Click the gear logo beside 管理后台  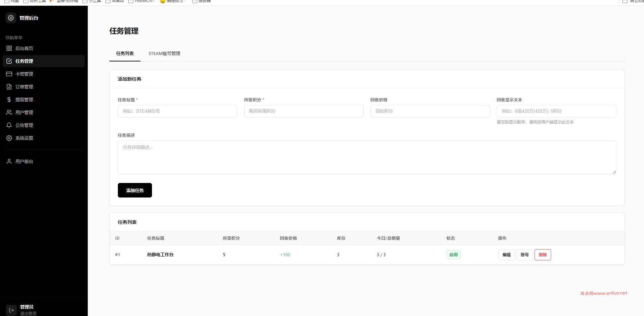[11, 18]
